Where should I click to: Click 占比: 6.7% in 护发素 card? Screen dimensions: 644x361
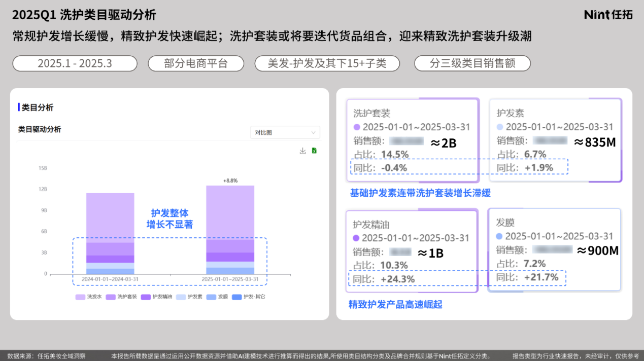(521, 154)
